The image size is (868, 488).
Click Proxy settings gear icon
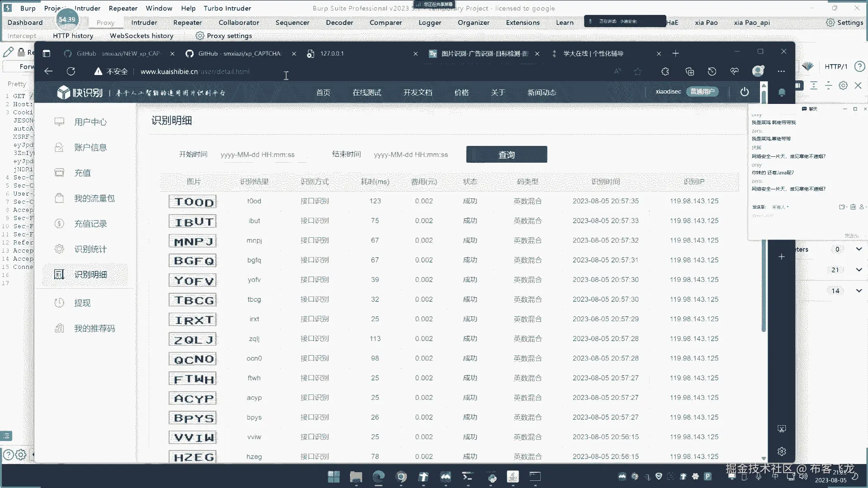point(200,36)
